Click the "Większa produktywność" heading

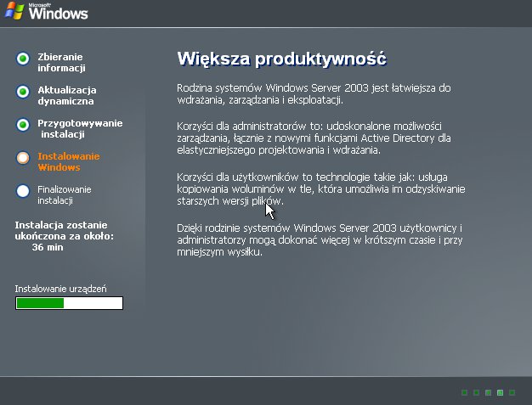(x=281, y=59)
